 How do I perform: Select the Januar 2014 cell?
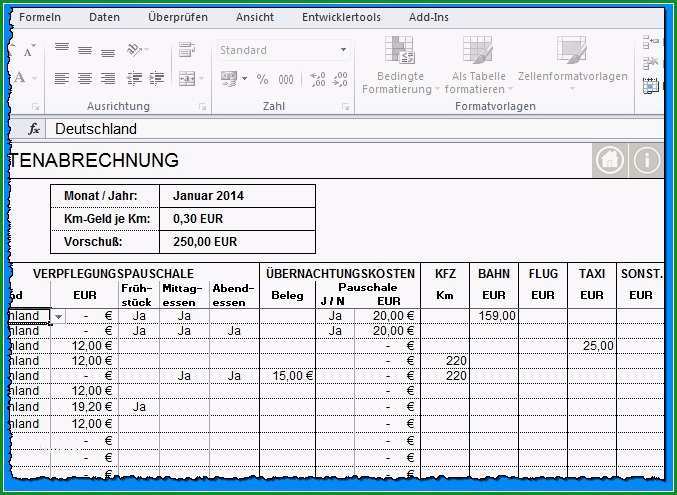click(237, 196)
